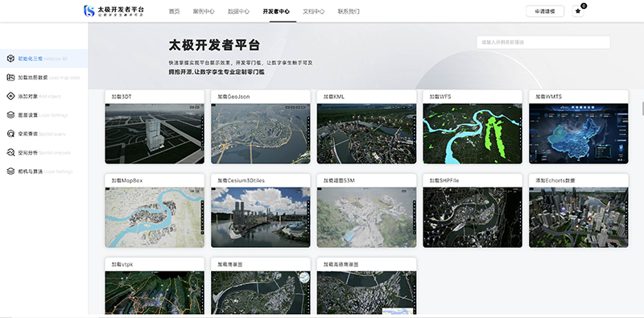Click the Spatial query icon

point(10,134)
